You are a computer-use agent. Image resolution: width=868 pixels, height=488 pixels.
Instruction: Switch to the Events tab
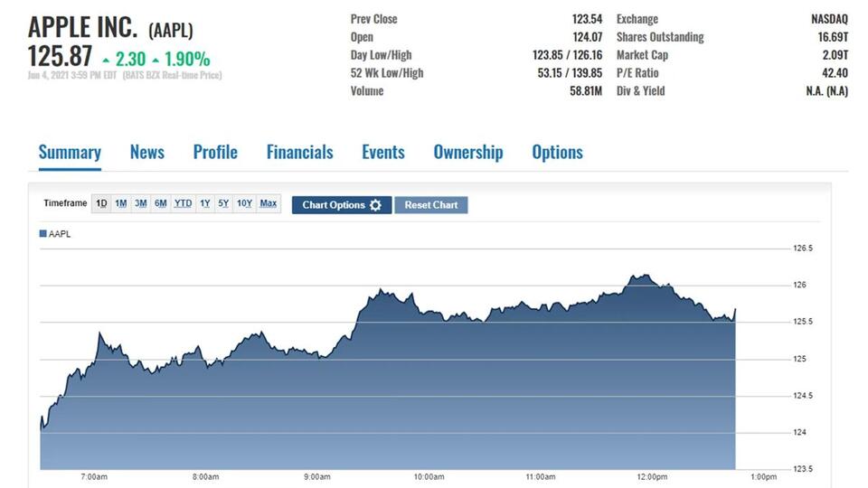pyautogui.click(x=382, y=152)
